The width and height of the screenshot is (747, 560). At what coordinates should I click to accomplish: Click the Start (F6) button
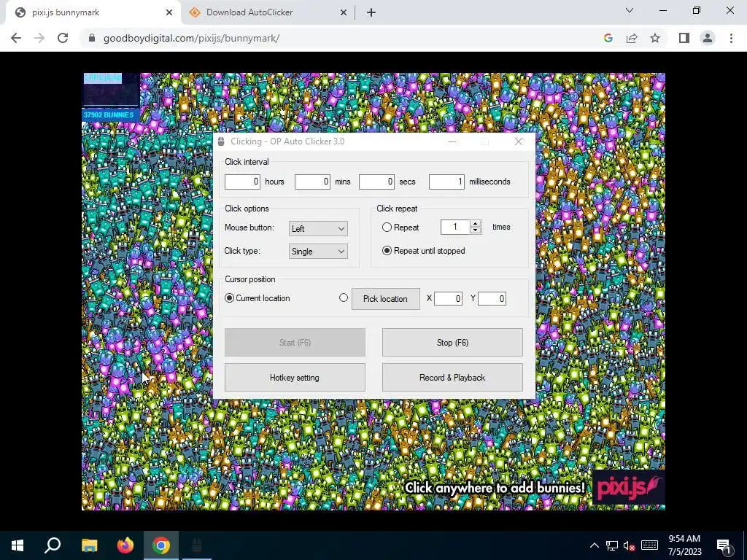295,343
